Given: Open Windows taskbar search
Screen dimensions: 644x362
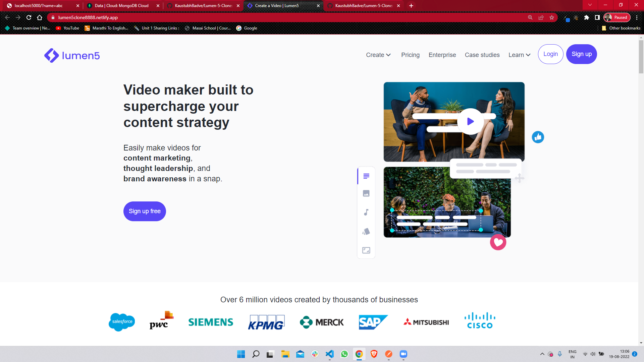Looking at the screenshot, I should 256,354.
